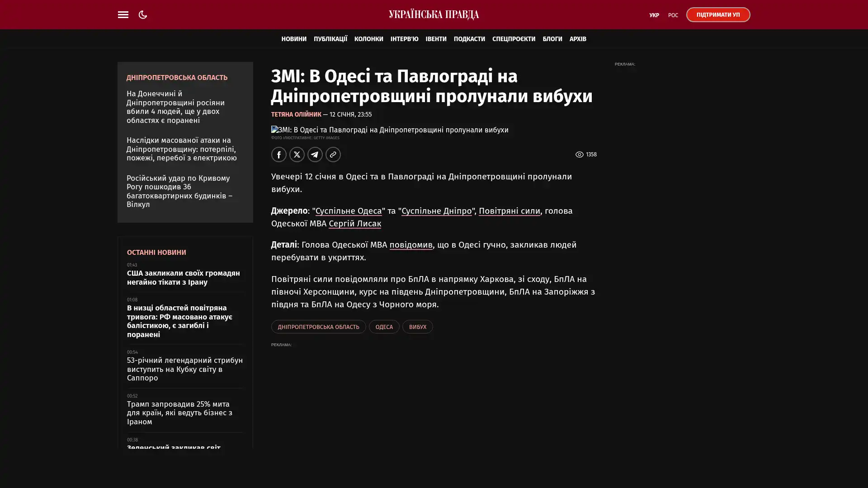The height and width of the screenshot is (488, 868).
Task: Open the hamburger menu icon
Action: pyautogui.click(x=123, y=14)
